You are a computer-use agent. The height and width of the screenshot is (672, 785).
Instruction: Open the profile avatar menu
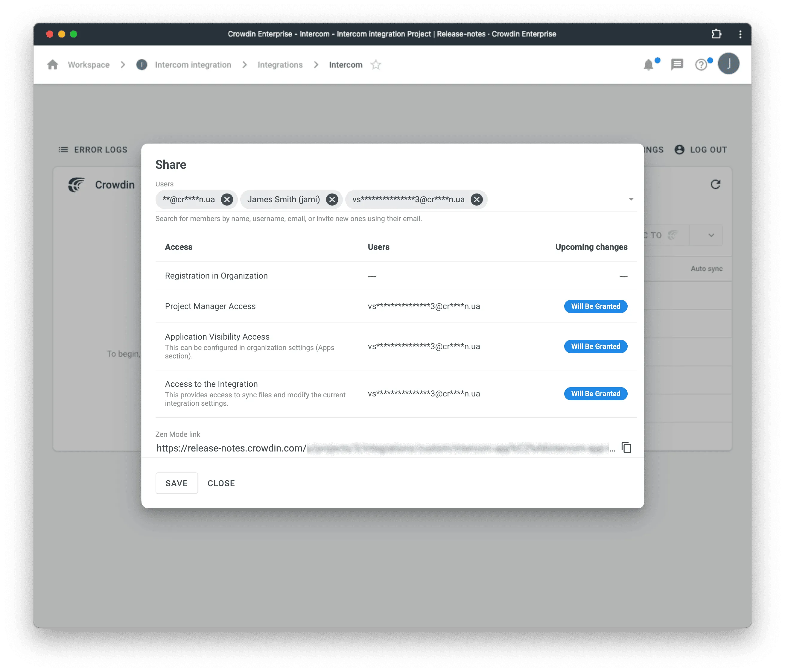(729, 64)
